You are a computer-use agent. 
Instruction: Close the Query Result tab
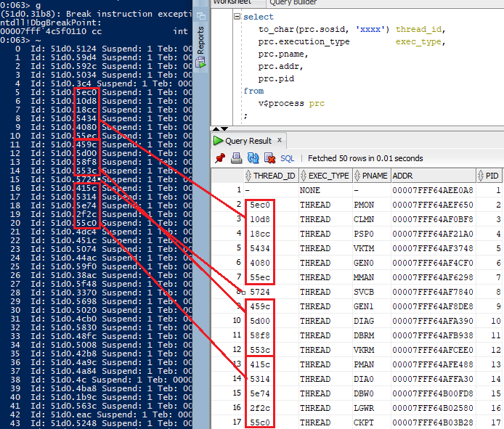[280, 140]
